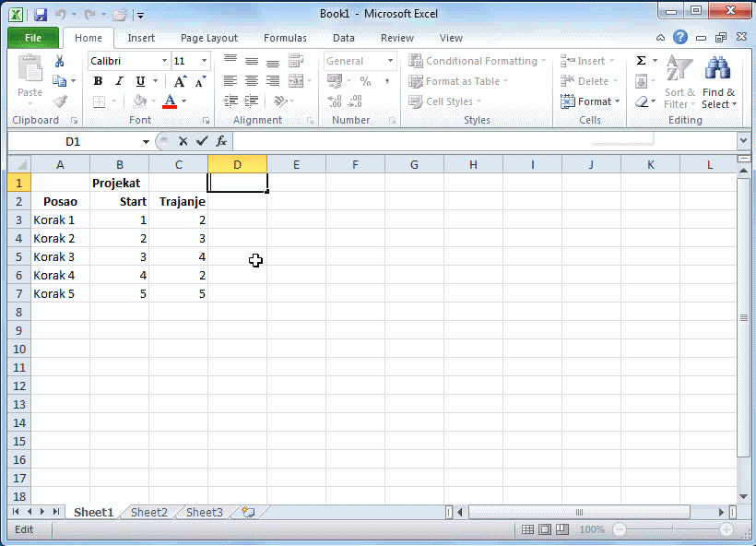Toggle Bold formatting

[99, 81]
